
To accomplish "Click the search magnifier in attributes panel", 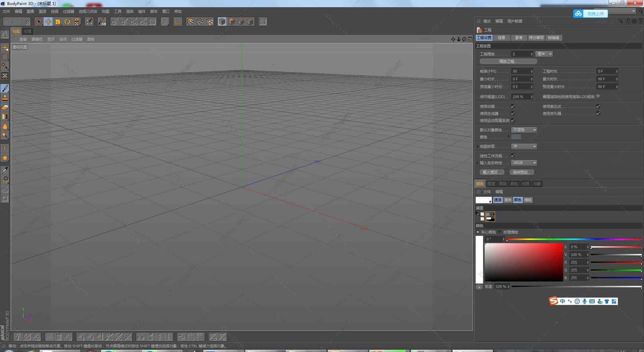I will (620, 21).
